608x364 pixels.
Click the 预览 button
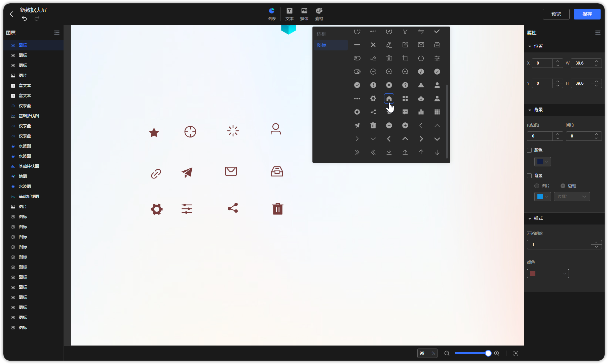pos(556,14)
